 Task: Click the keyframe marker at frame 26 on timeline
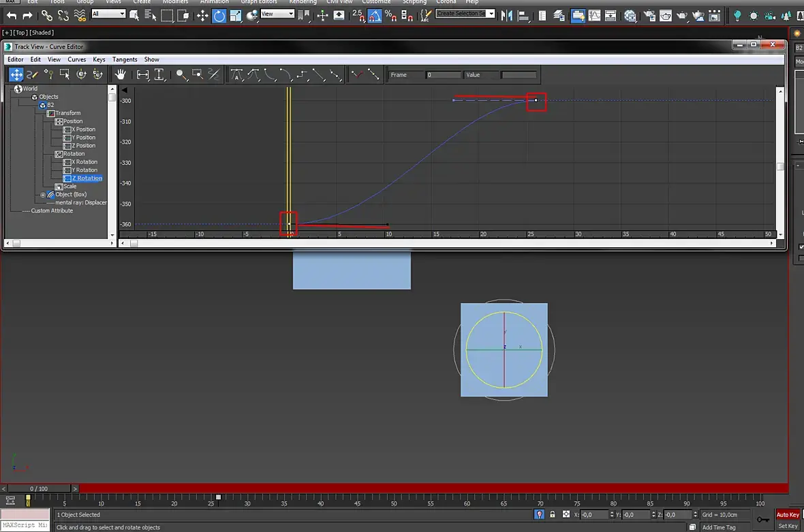click(x=219, y=497)
